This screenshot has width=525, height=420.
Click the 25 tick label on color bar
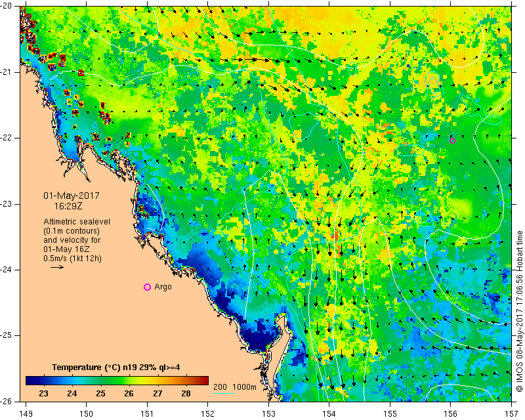[x=100, y=394]
